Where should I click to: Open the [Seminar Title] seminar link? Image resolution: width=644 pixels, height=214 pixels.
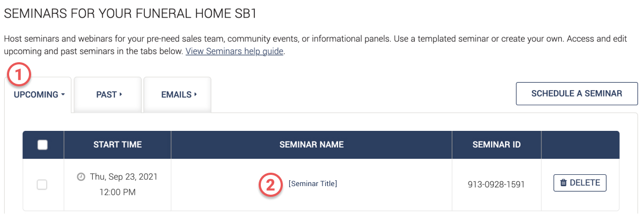(313, 183)
